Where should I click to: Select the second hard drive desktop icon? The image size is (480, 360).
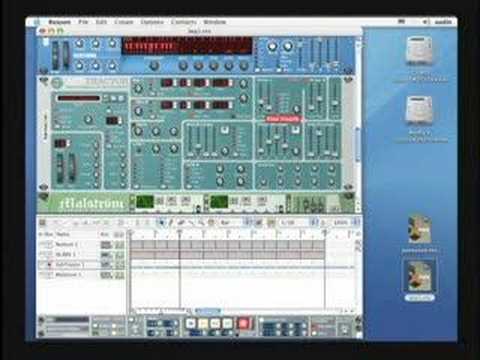click(x=419, y=110)
